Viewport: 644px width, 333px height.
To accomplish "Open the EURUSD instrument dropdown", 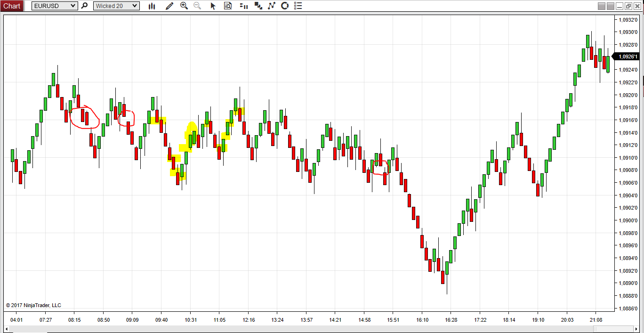I will (55, 6).
